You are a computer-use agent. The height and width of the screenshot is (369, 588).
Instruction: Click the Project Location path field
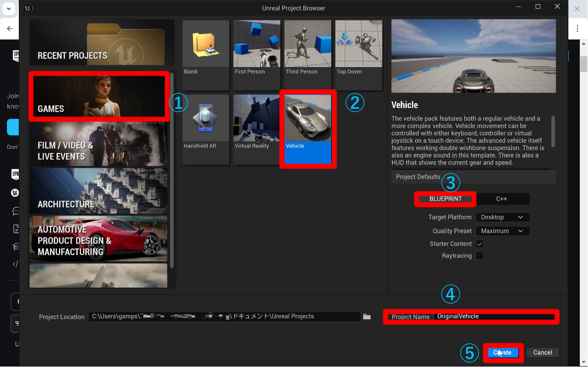click(224, 317)
